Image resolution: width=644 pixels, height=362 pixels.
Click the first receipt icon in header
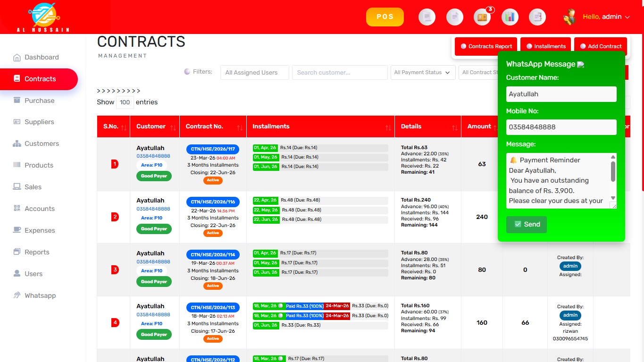427,17
